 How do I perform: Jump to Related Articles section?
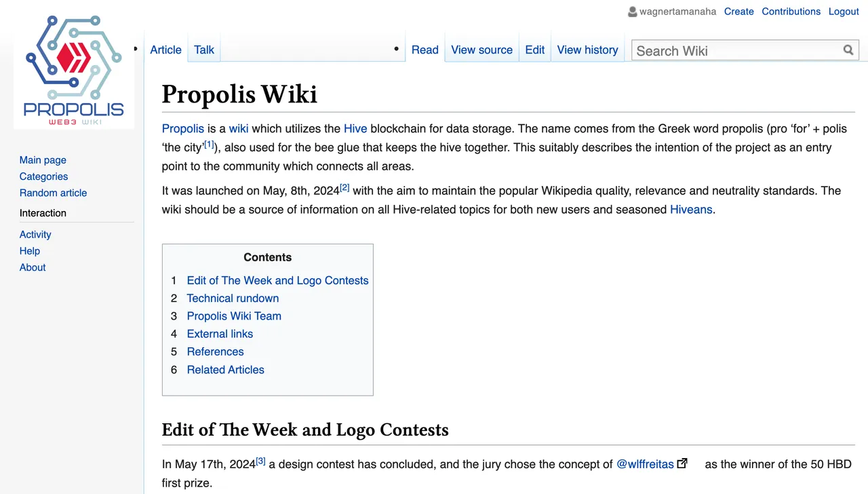[x=226, y=370]
